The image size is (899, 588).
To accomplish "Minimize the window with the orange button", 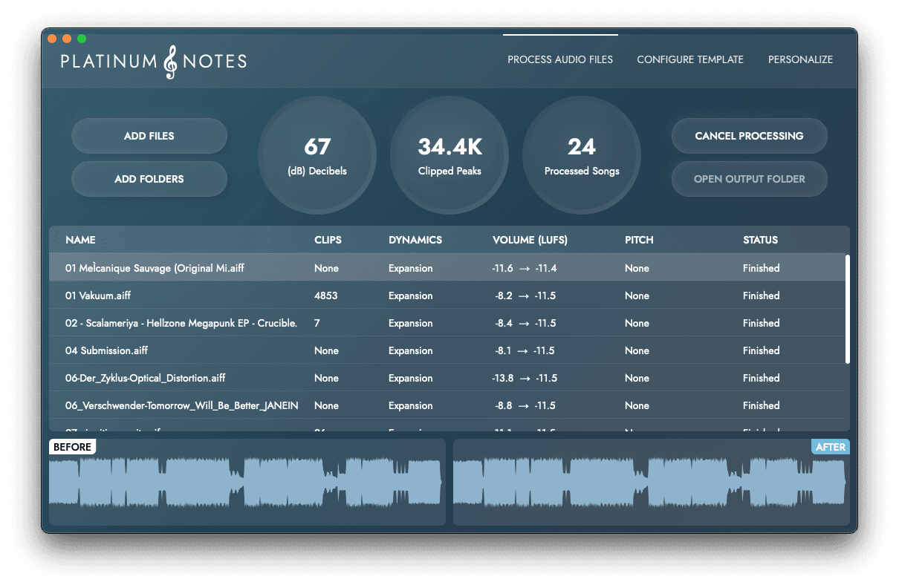I will click(x=67, y=39).
